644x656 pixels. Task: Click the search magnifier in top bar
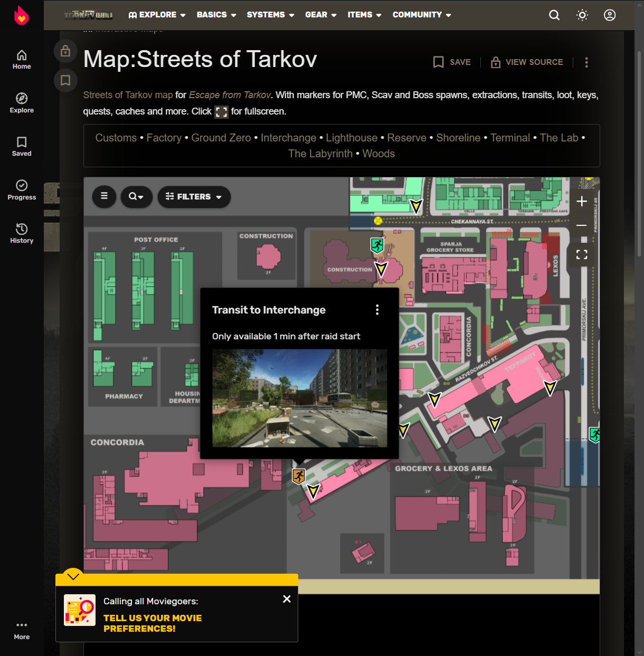(x=554, y=15)
